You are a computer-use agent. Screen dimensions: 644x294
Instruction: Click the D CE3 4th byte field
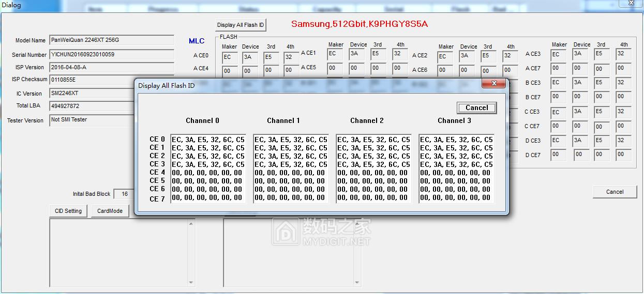point(623,140)
